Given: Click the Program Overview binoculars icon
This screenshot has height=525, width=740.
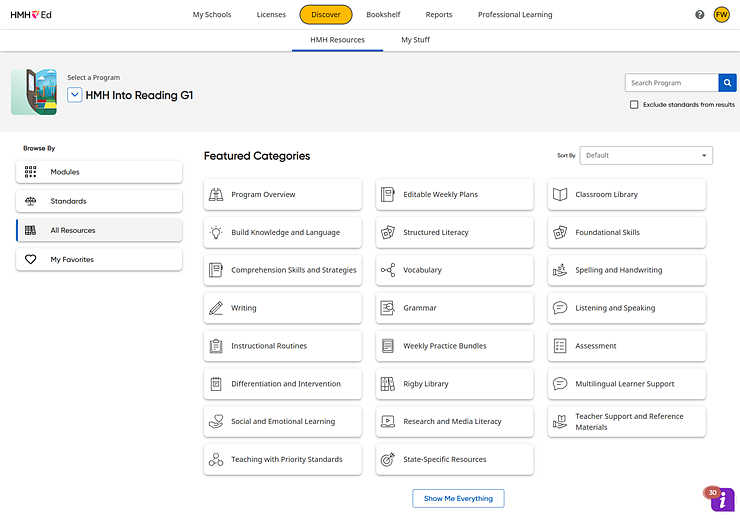Looking at the screenshot, I should point(216,195).
